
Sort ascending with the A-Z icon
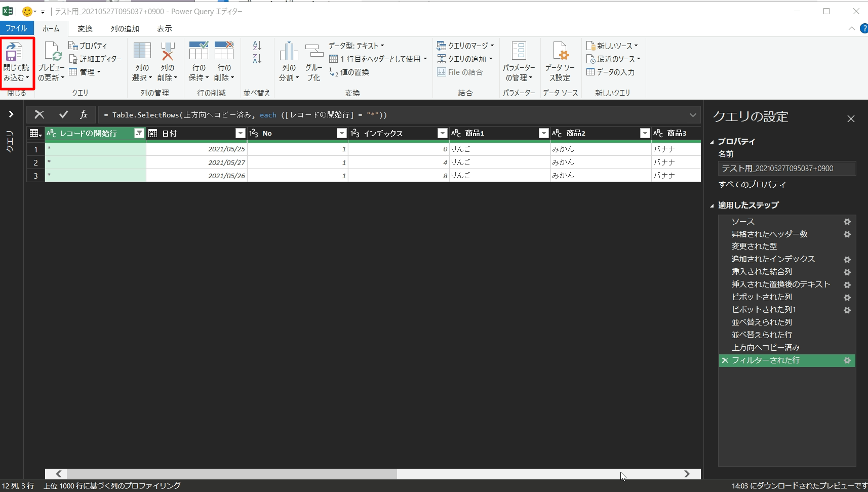pos(257,46)
